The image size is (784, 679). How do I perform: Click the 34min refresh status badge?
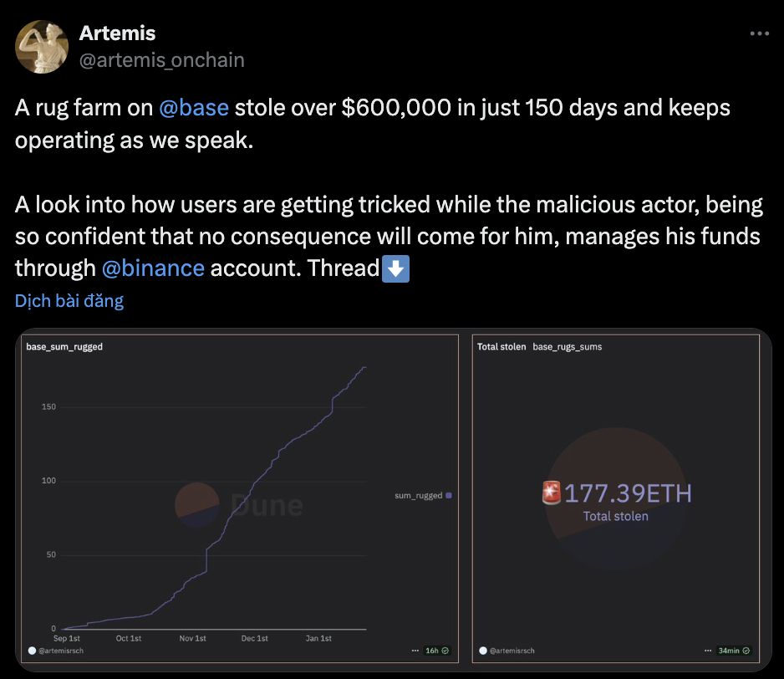[734, 651]
